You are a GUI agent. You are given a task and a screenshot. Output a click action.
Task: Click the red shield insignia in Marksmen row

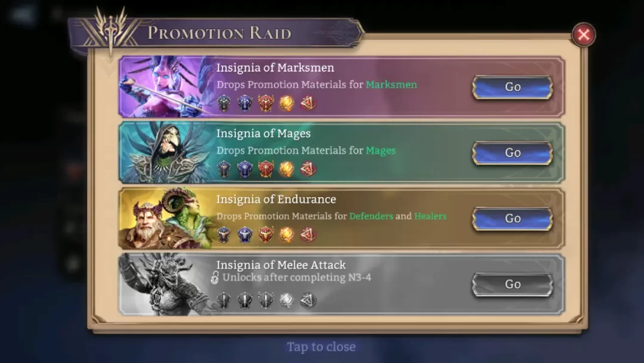[266, 103]
